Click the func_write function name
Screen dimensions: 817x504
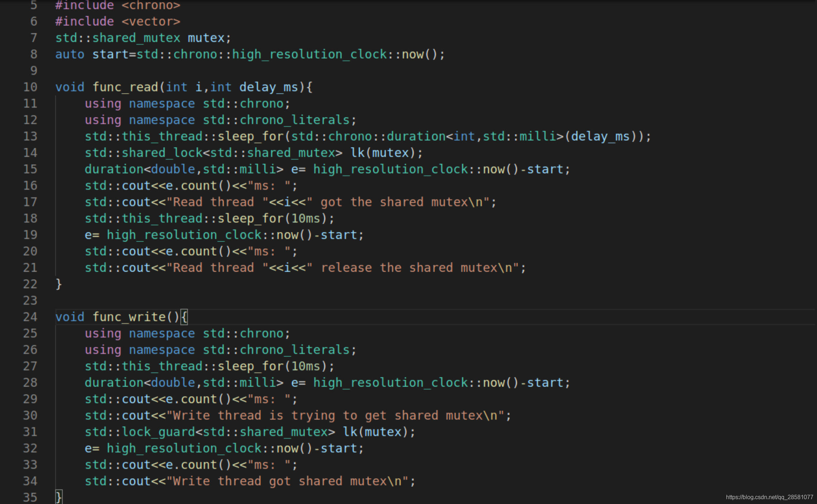point(129,317)
